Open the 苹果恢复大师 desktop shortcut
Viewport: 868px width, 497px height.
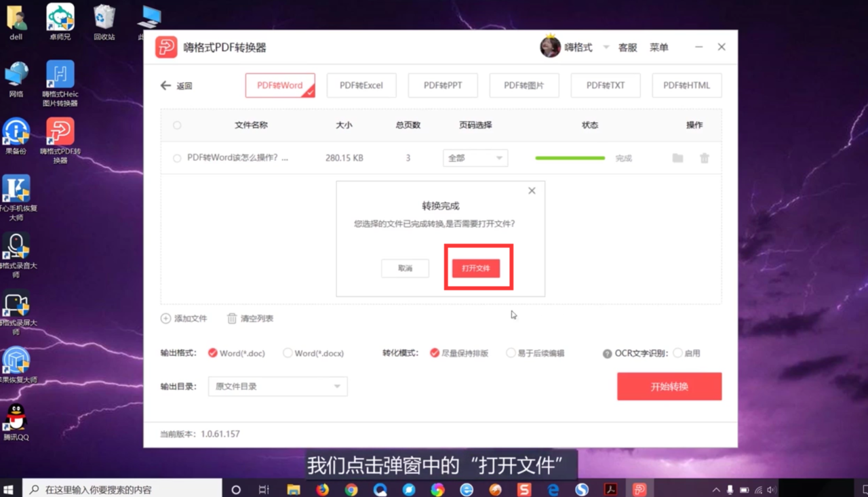(x=16, y=365)
